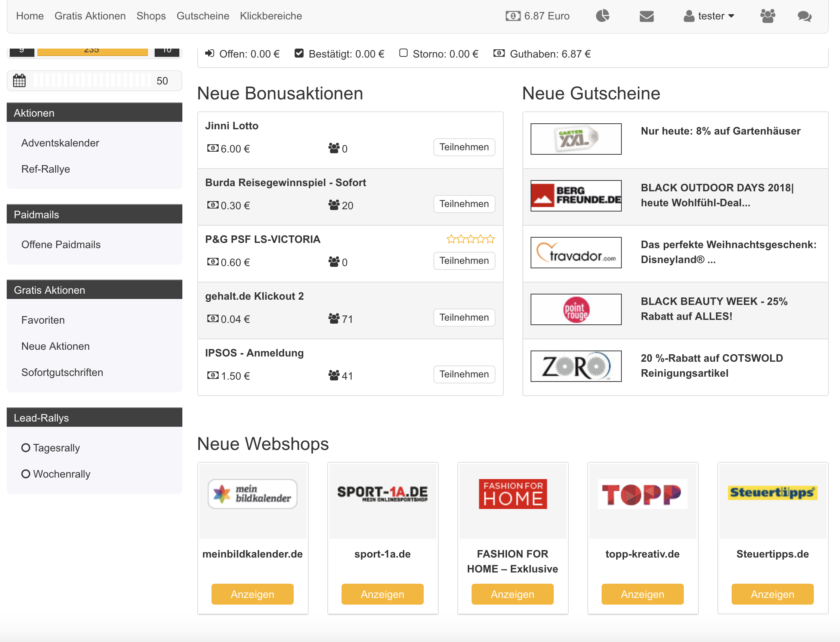Image resolution: width=840 pixels, height=642 pixels.
Task: Select the Wochenrally radio option
Action: (x=26, y=474)
